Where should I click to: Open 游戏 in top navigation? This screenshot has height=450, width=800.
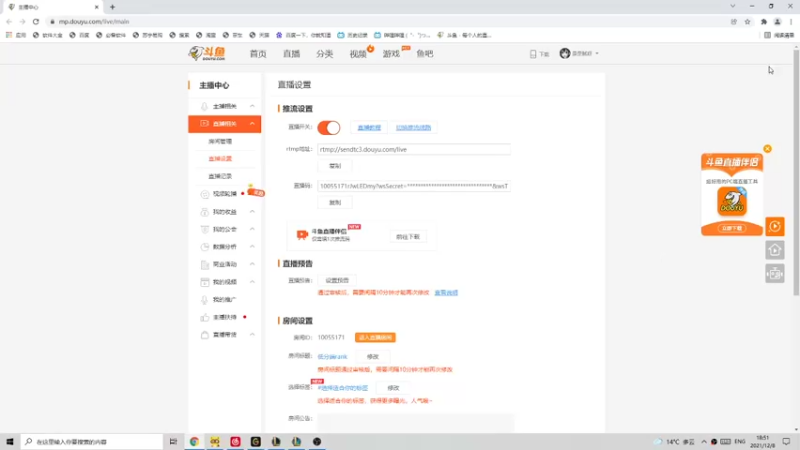391,54
